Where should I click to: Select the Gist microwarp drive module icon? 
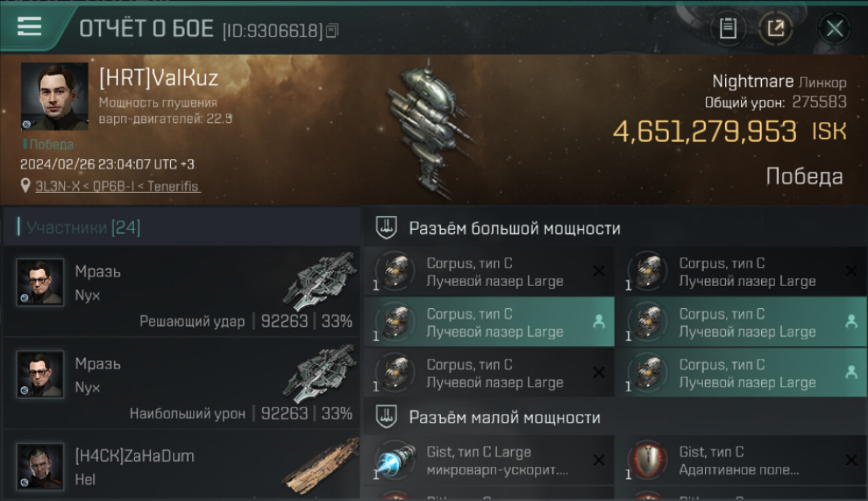[395, 461]
